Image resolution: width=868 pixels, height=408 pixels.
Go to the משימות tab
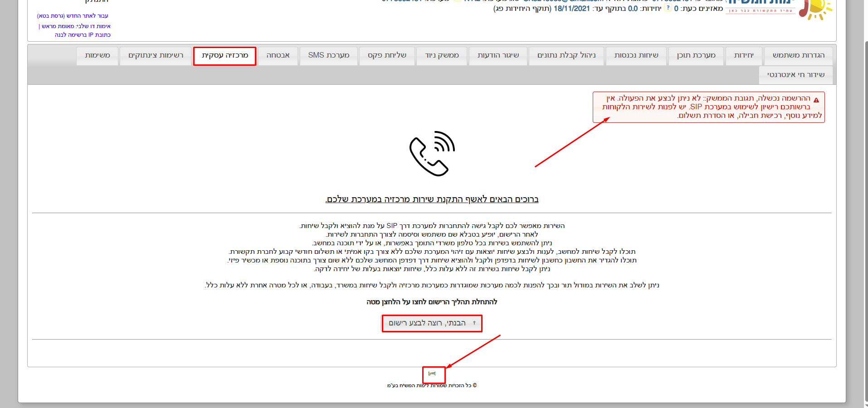coord(97,56)
